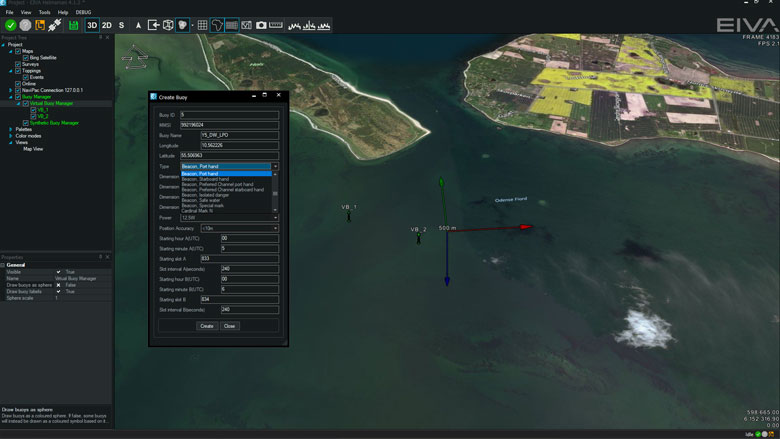Expand the Color modes tree node
This screenshot has height=439, width=780.
(10, 135)
